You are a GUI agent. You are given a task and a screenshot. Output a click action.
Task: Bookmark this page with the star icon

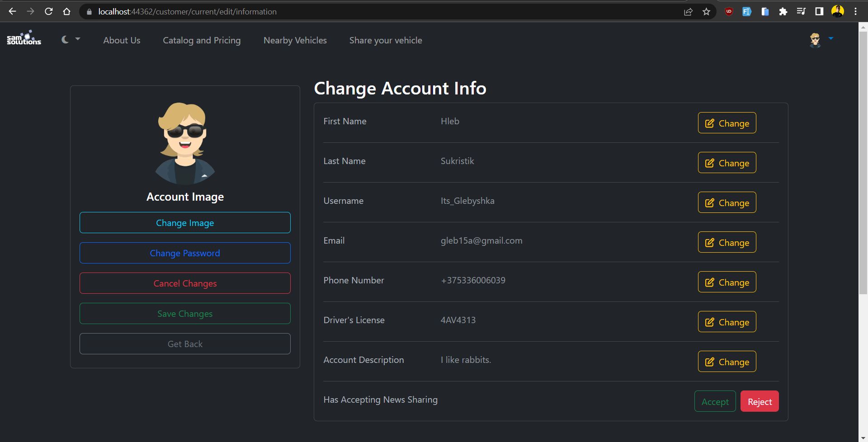click(706, 12)
